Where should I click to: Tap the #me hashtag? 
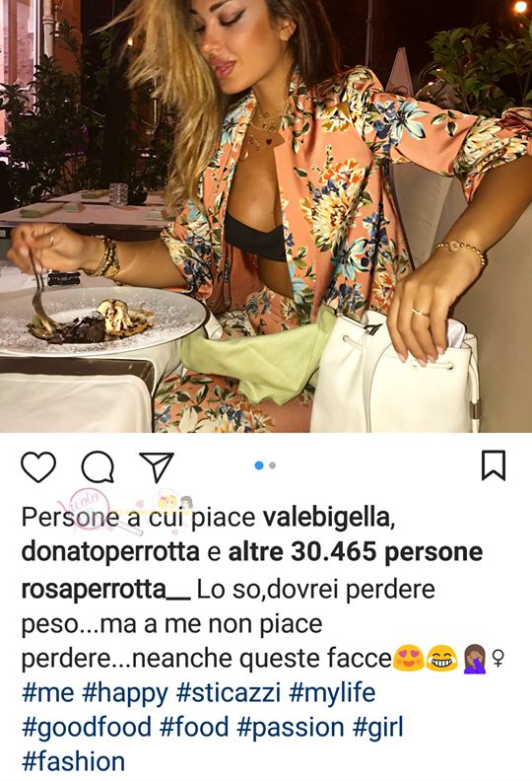(47, 693)
